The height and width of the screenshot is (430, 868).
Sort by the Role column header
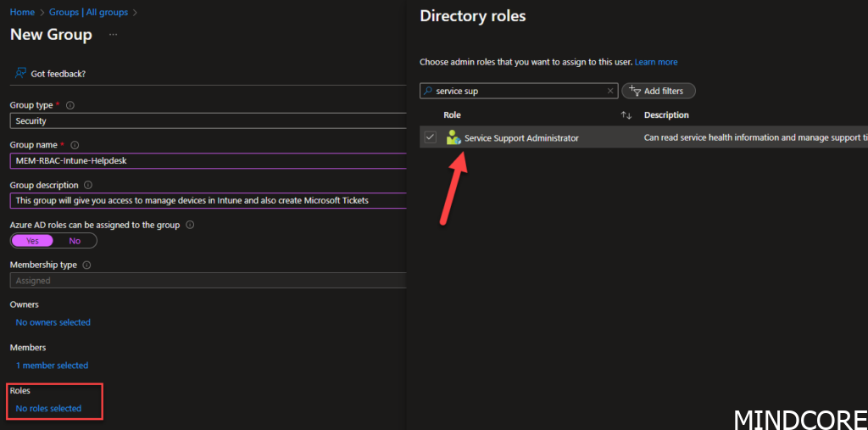[x=452, y=115]
